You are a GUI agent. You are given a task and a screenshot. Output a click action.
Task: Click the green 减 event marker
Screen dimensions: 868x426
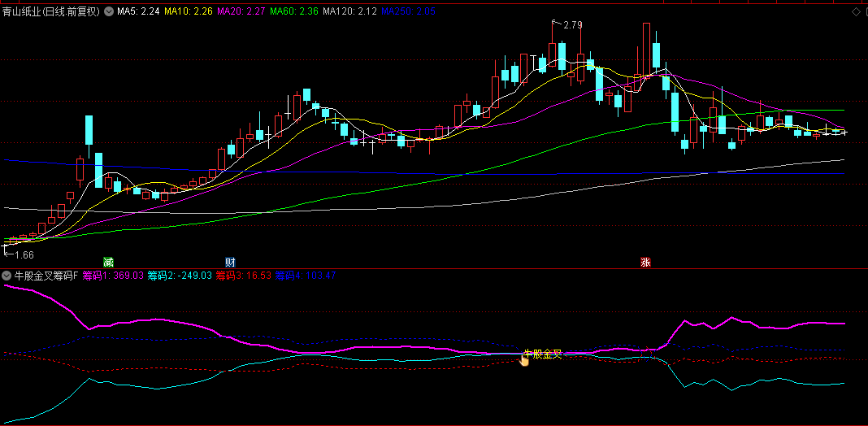click(108, 262)
